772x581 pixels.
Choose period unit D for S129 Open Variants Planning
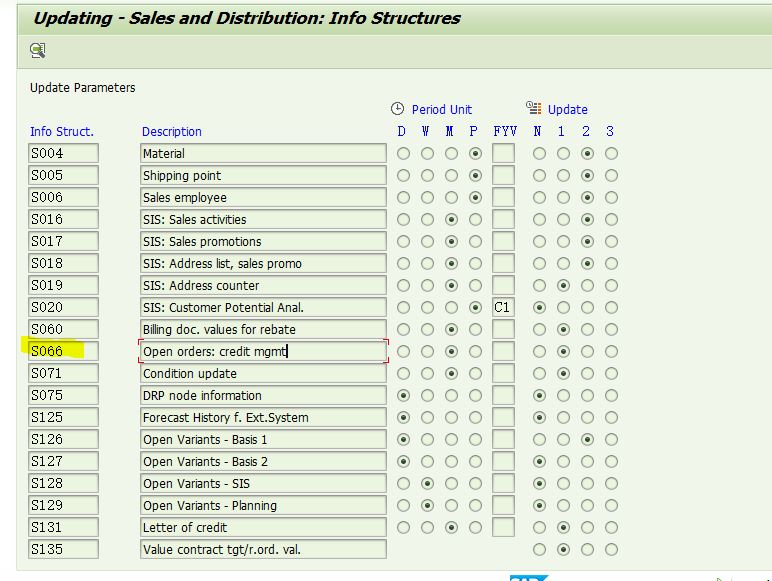coord(403,506)
